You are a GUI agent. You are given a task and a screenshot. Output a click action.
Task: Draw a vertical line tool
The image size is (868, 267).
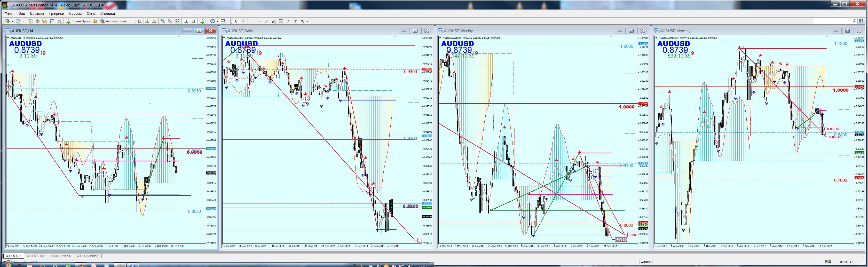coord(252,21)
